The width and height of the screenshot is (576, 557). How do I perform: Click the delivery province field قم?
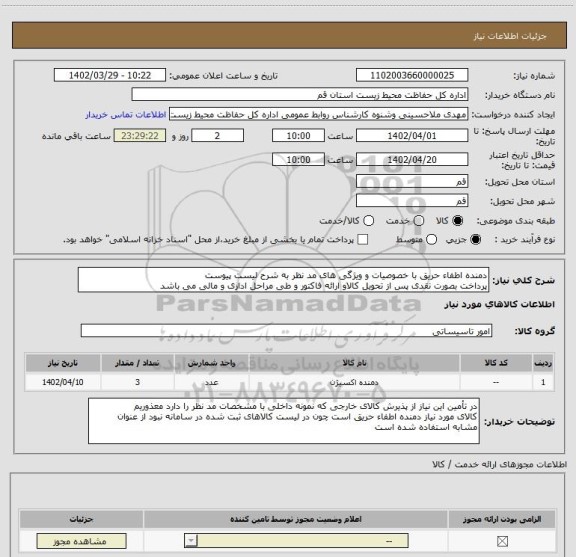click(x=412, y=181)
